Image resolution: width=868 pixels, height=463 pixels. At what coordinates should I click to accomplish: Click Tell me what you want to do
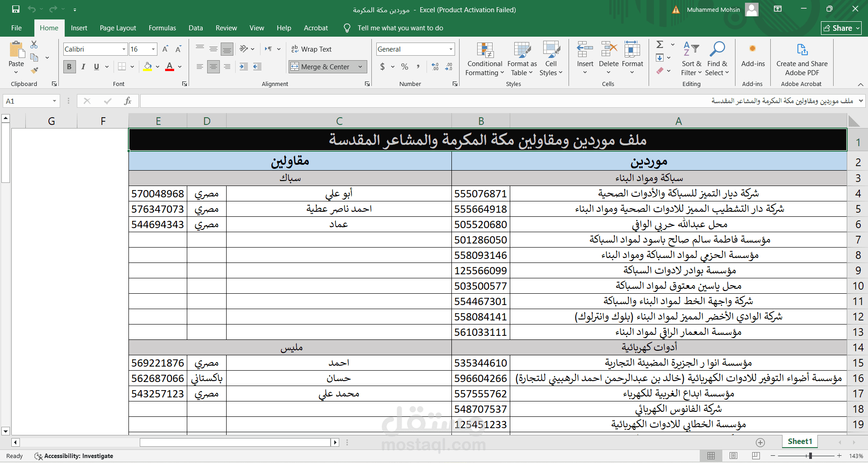click(x=400, y=28)
